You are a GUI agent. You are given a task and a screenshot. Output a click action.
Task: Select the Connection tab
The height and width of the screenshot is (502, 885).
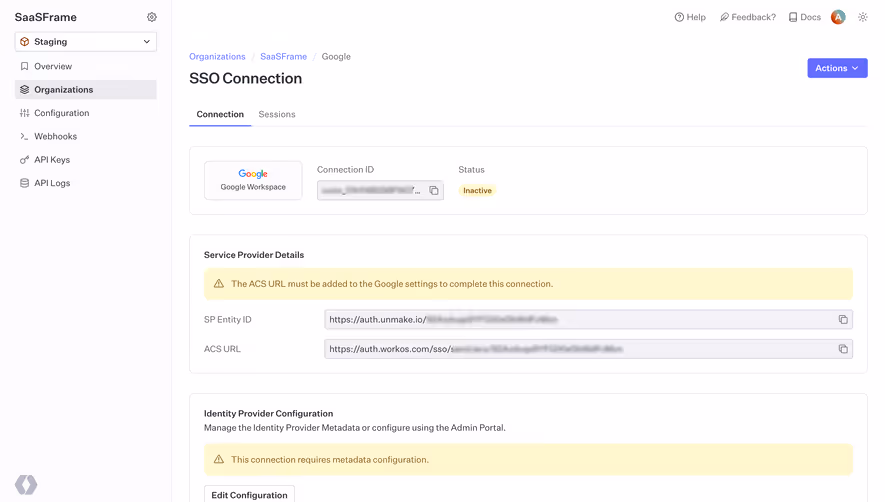220,114
